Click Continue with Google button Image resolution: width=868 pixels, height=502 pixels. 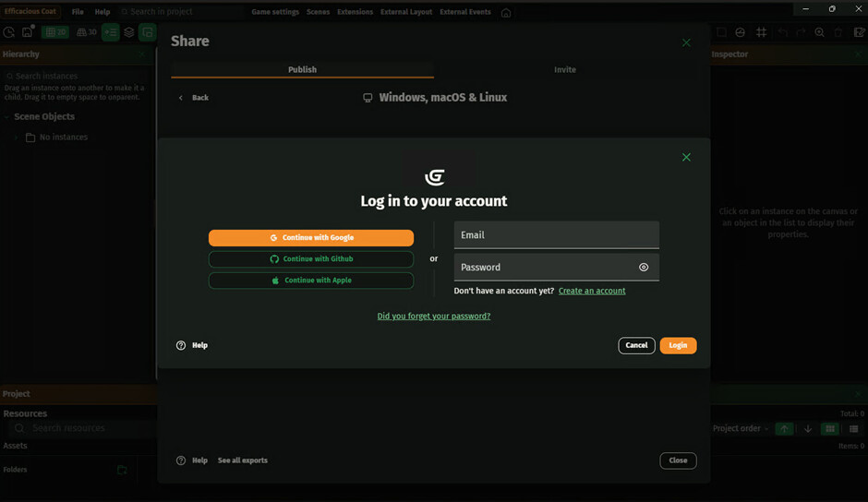pyautogui.click(x=311, y=238)
